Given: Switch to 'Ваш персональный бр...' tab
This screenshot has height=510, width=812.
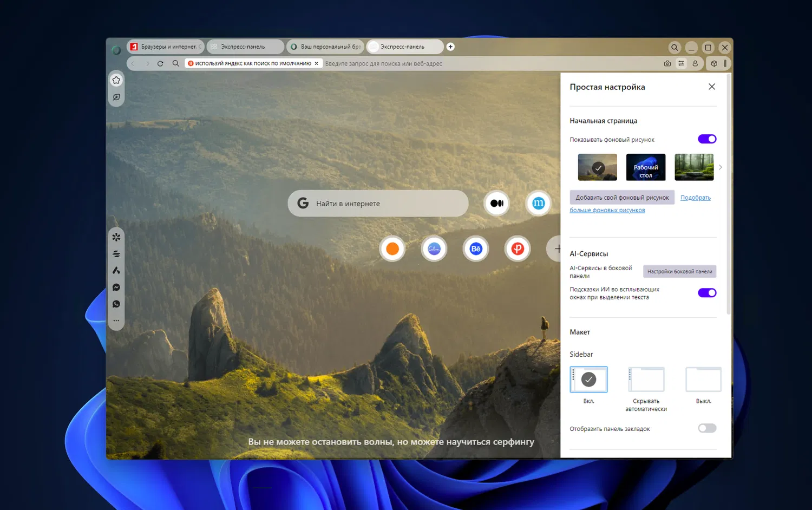Looking at the screenshot, I should (326, 47).
